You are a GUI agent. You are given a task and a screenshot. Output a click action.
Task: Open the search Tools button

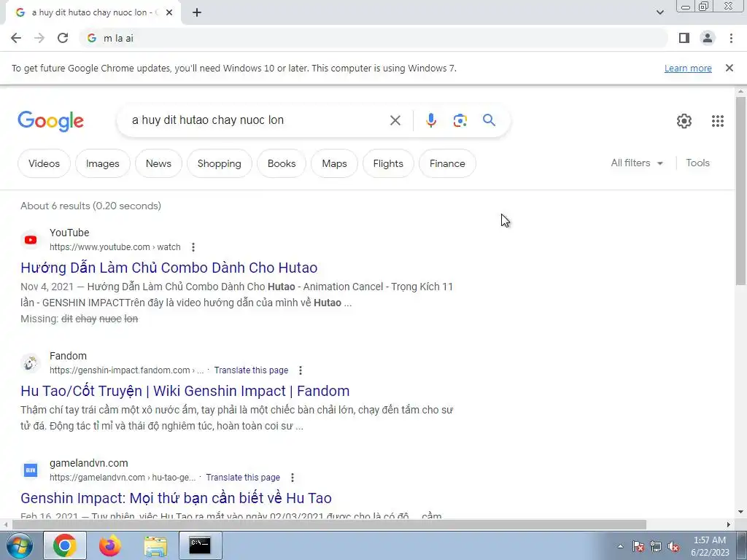(697, 163)
